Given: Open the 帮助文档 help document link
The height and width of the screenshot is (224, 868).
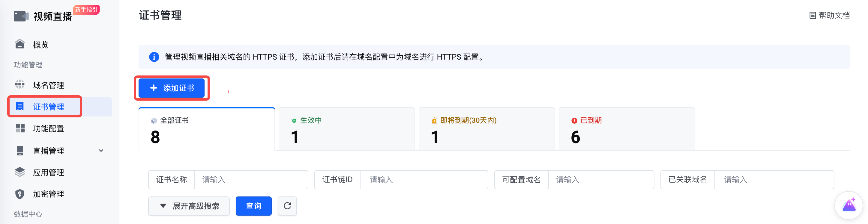Looking at the screenshot, I should 829,16.
